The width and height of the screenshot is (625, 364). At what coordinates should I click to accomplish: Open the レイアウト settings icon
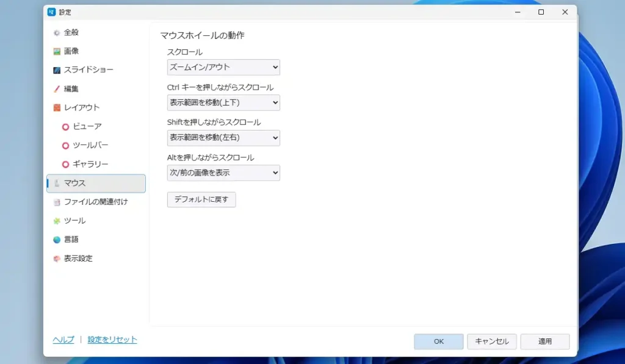click(56, 107)
